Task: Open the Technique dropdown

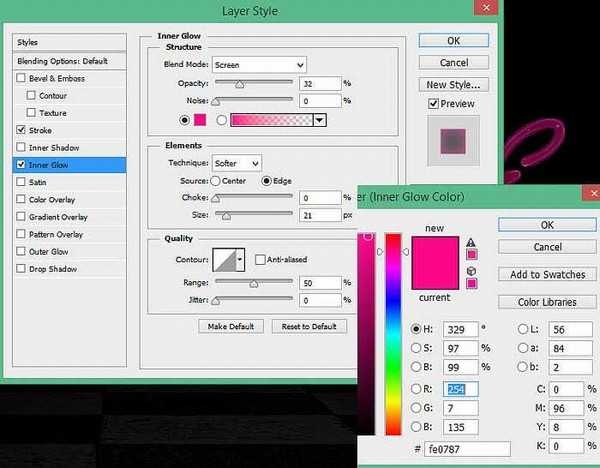Action: (236, 163)
